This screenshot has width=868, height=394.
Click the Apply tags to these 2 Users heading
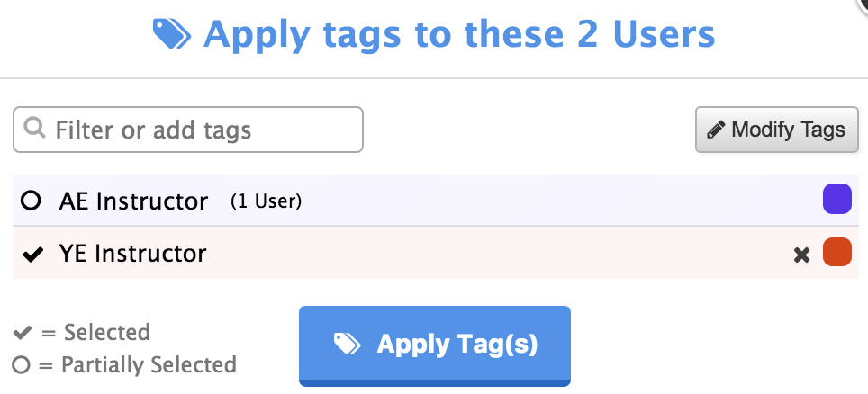pyautogui.click(x=459, y=35)
